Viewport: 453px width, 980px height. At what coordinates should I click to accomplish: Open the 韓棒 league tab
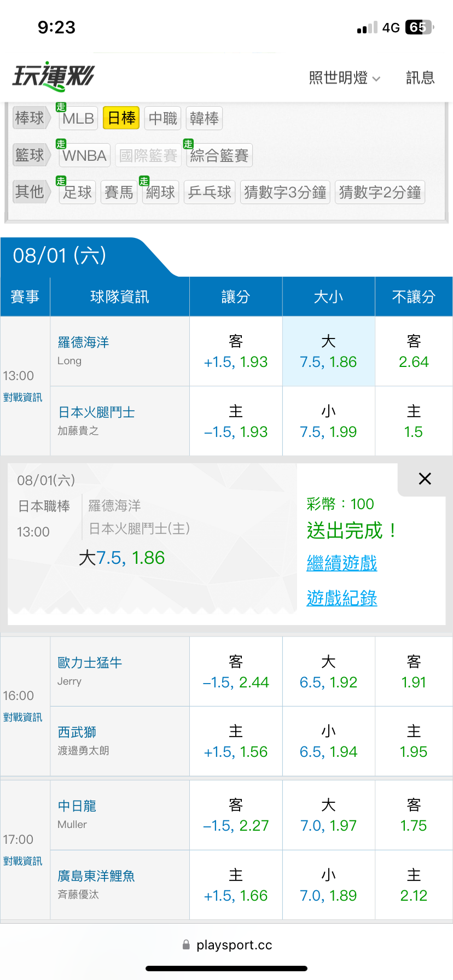click(x=204, y=118)
